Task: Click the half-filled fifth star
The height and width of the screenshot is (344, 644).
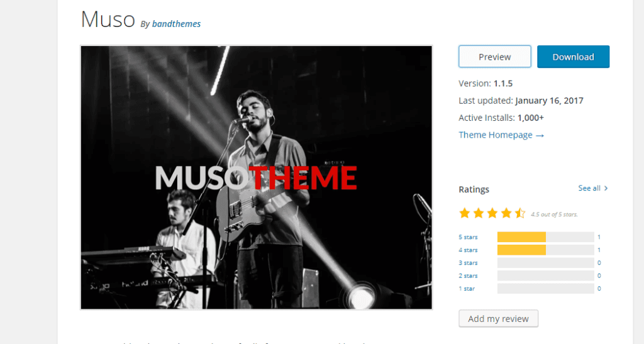Action: 520,213
